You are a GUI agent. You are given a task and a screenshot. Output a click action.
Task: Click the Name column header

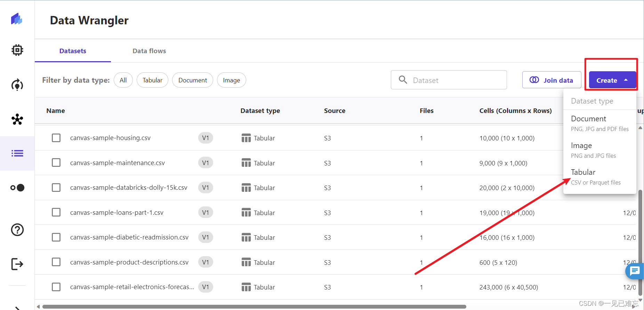point(56,111)
